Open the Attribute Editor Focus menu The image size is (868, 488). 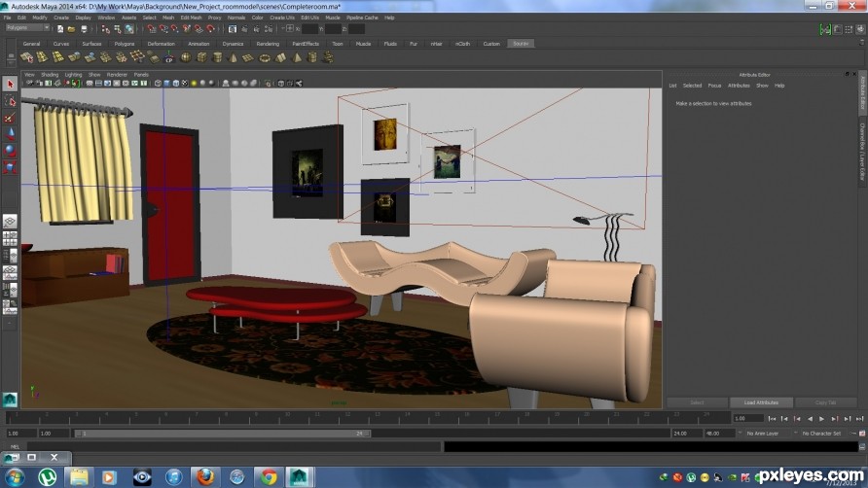(x=714, y=86)
